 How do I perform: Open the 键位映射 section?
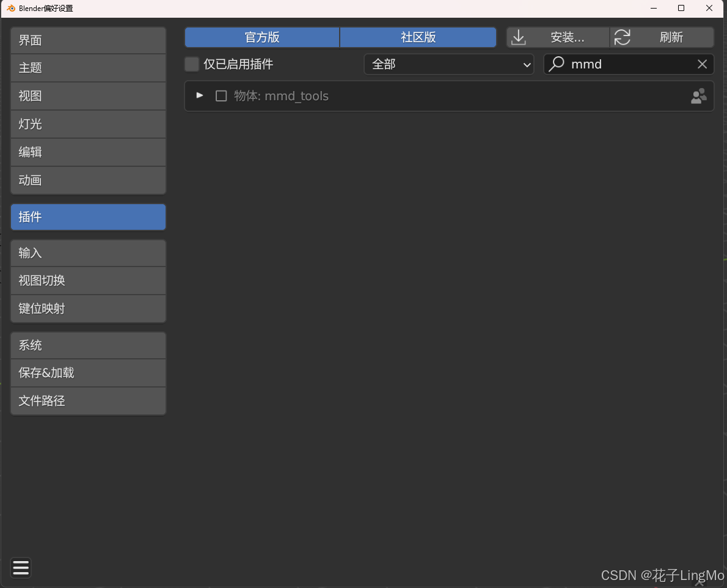88,309
